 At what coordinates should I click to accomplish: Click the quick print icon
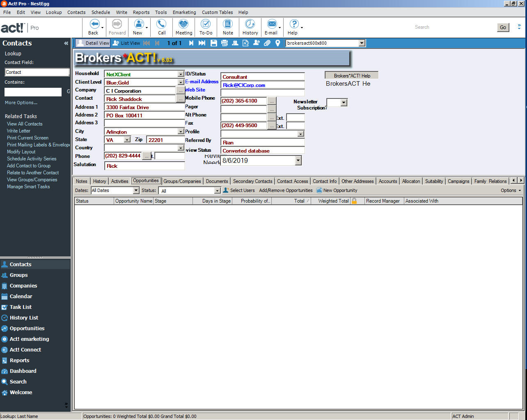(x=225, y=43)
